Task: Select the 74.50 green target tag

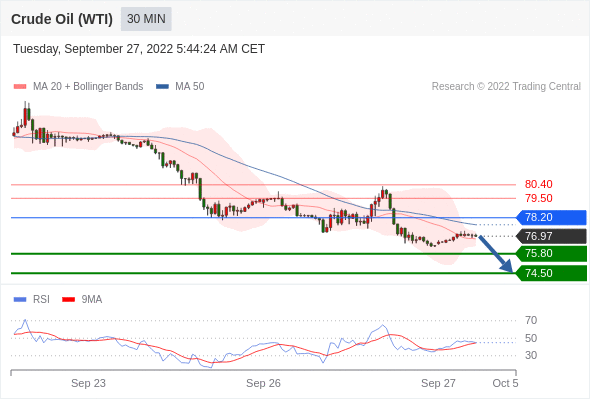Action: tap(552, 273)
